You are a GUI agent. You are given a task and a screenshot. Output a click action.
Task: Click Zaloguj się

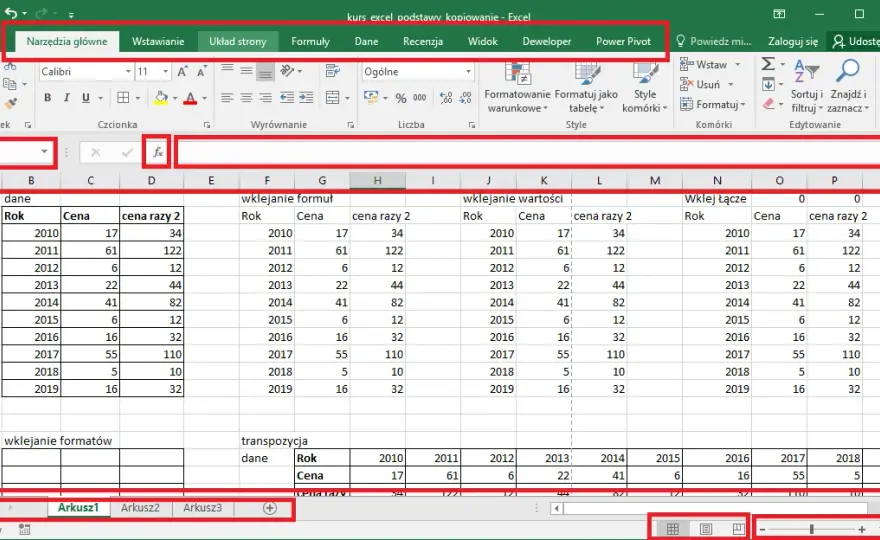[x=792, y=42]
